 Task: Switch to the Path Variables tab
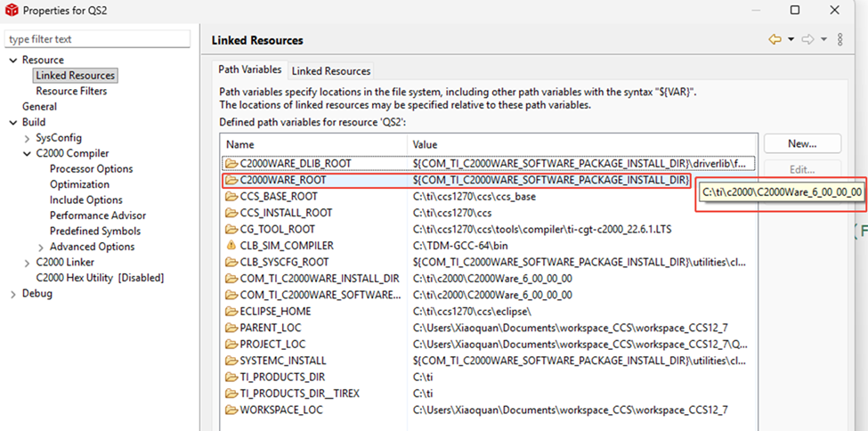(249, 69)
